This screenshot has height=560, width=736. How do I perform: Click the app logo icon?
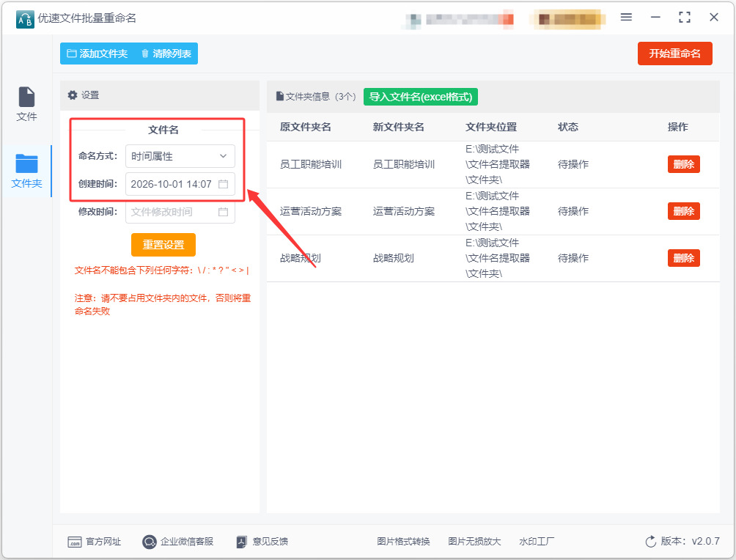tap(25, 19)
